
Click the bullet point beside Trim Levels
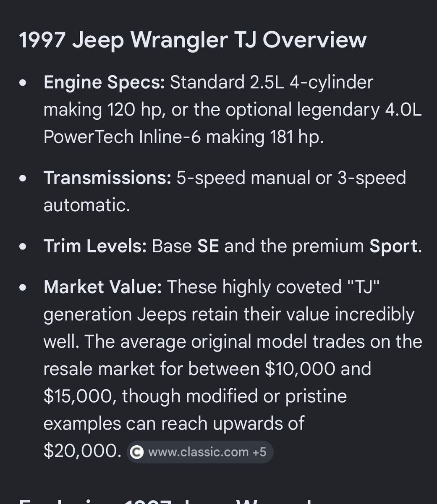click(x=24, y=247)
